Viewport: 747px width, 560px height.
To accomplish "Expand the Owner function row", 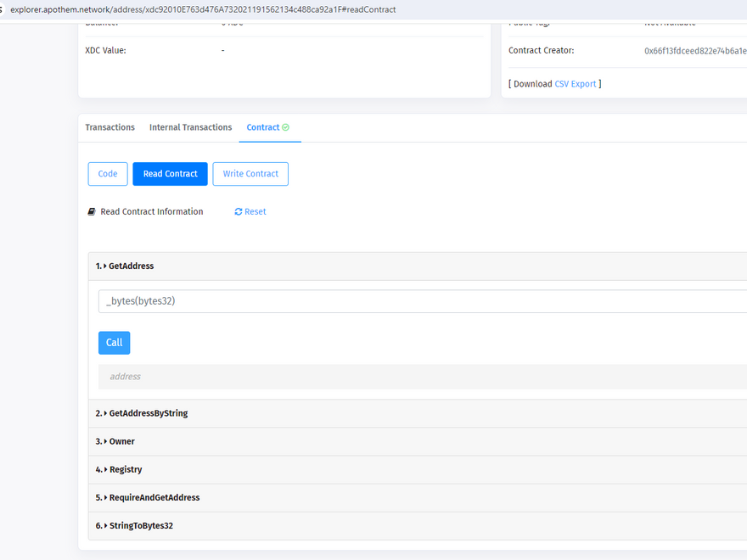I will tap(121, 441).
